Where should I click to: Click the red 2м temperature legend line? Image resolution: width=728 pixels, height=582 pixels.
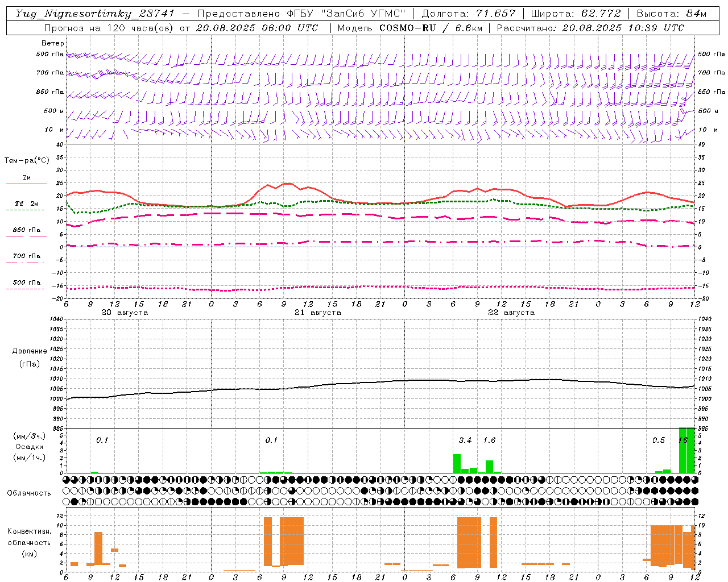pos(27,184)
